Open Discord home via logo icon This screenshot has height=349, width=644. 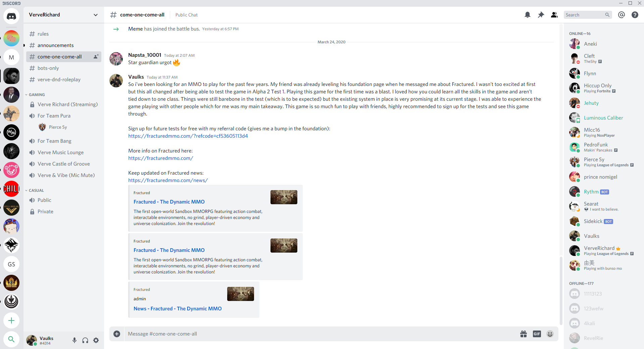point(11,16)
